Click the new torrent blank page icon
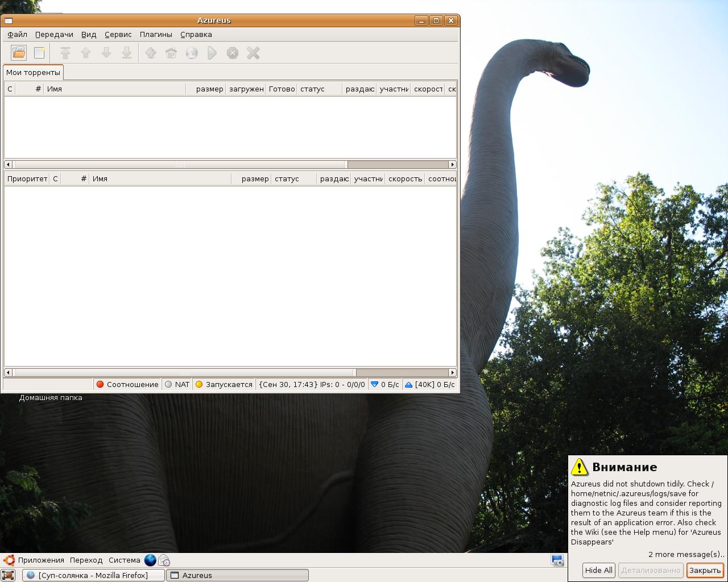The width and height of the screenshot is (728, 582). pos(39,53)
